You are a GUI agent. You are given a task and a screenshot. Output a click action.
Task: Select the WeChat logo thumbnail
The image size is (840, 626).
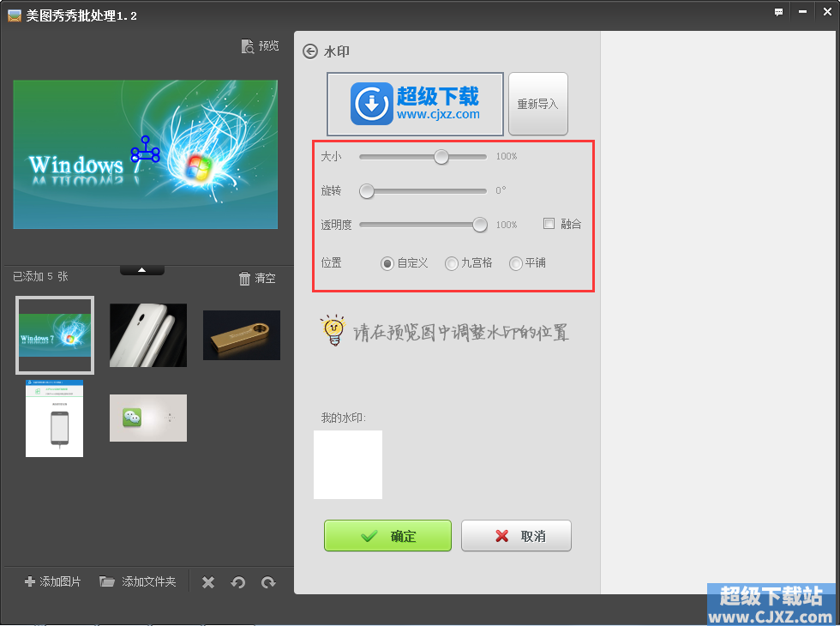click(148, 418)
